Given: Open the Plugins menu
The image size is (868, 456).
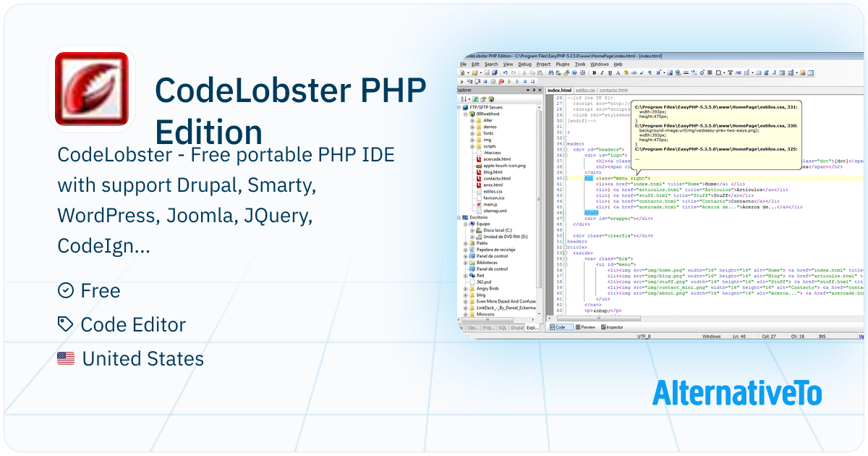Looking at the screenshot, I should (x=563, y=64).
